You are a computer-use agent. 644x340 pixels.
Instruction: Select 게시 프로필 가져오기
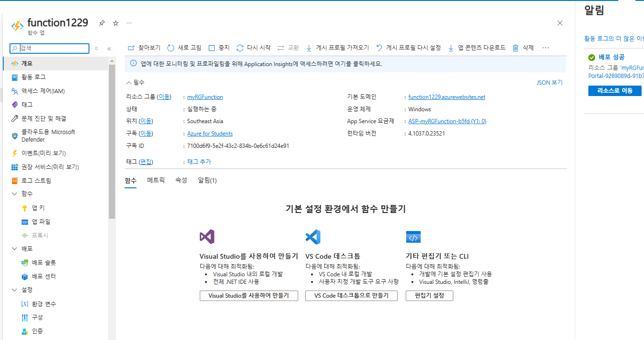337,48
